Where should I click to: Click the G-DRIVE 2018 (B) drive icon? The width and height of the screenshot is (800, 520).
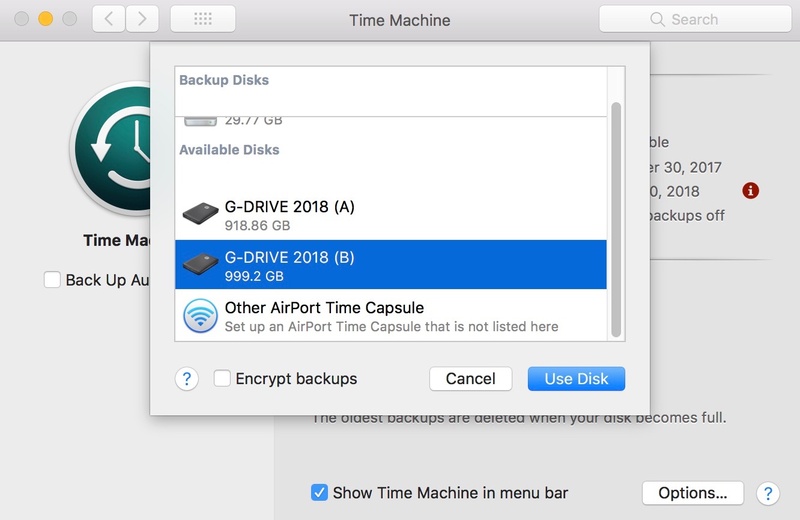[201, 264]
